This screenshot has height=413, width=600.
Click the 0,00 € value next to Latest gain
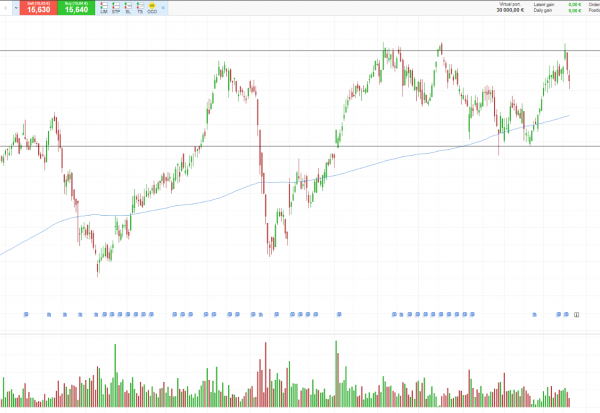(x=574, y=5)
